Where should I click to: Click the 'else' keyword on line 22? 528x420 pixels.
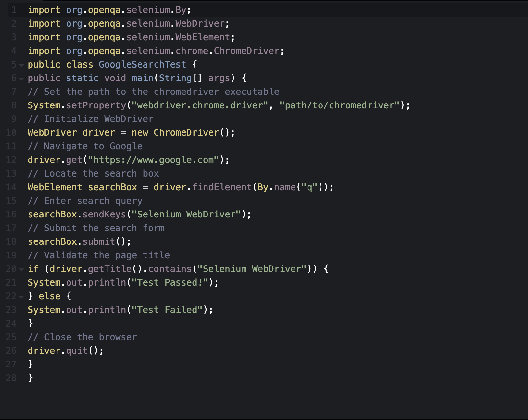(49, 296)
